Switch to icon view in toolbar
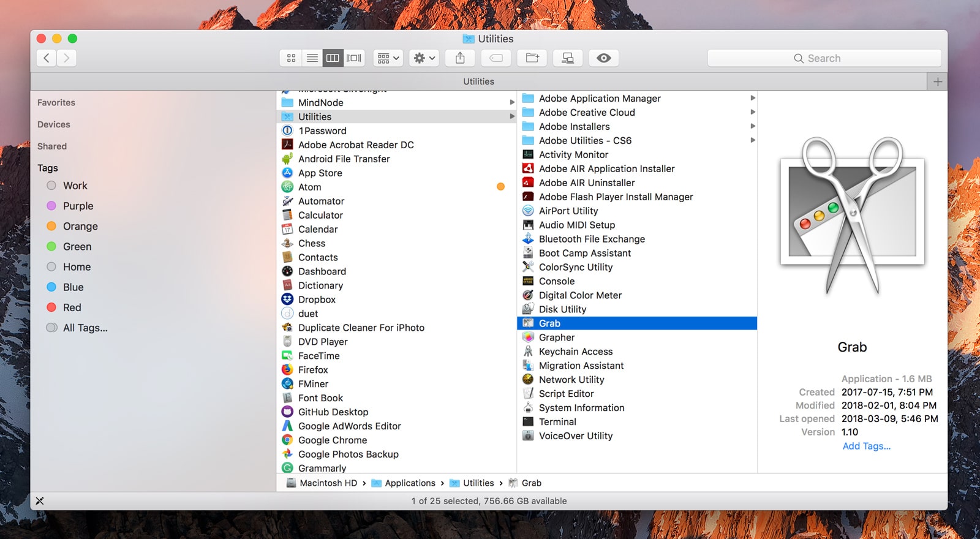The image size is (980, 539). coord(292,58)
